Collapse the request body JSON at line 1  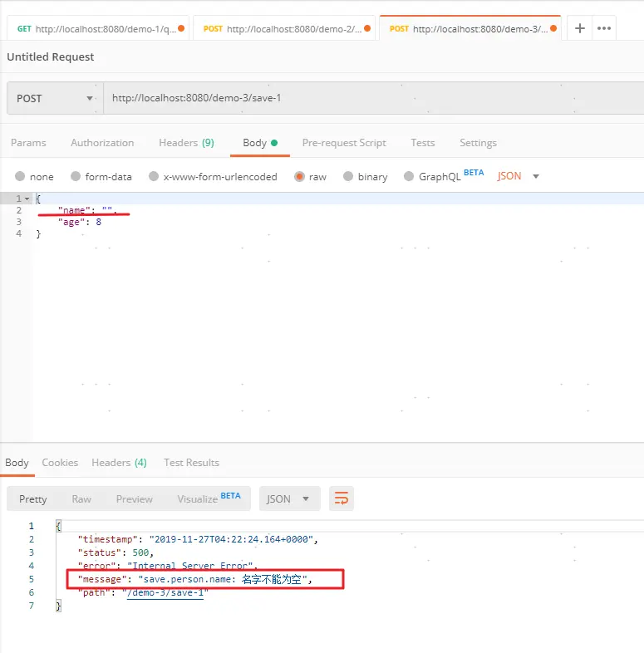click(27, 199)
